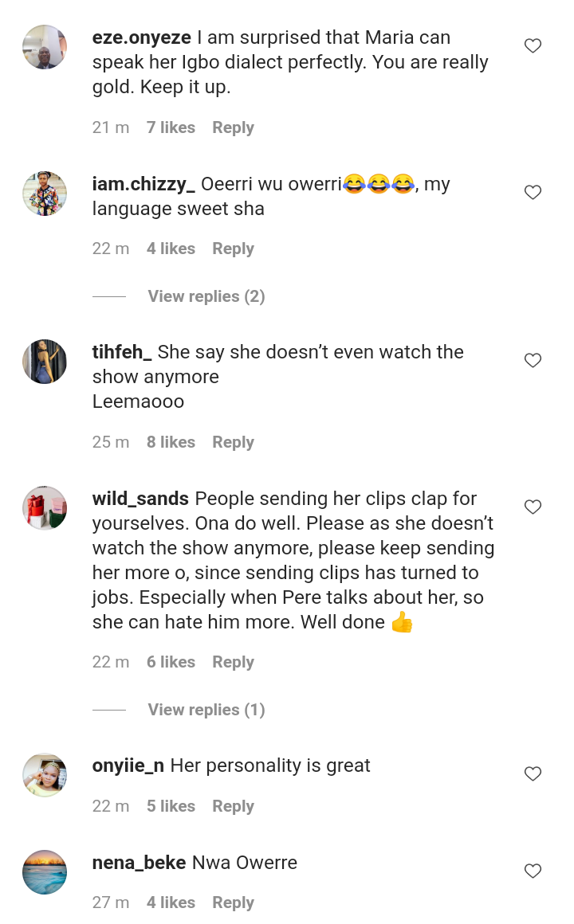Show the 1 reply under wild_sands

point(206,710)
